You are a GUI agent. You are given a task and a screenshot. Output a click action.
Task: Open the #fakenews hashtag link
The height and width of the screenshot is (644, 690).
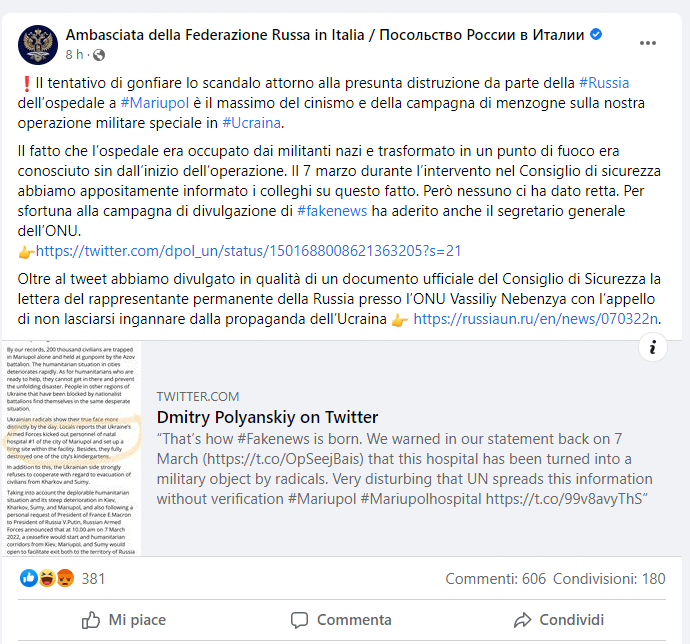pos(335,211)
